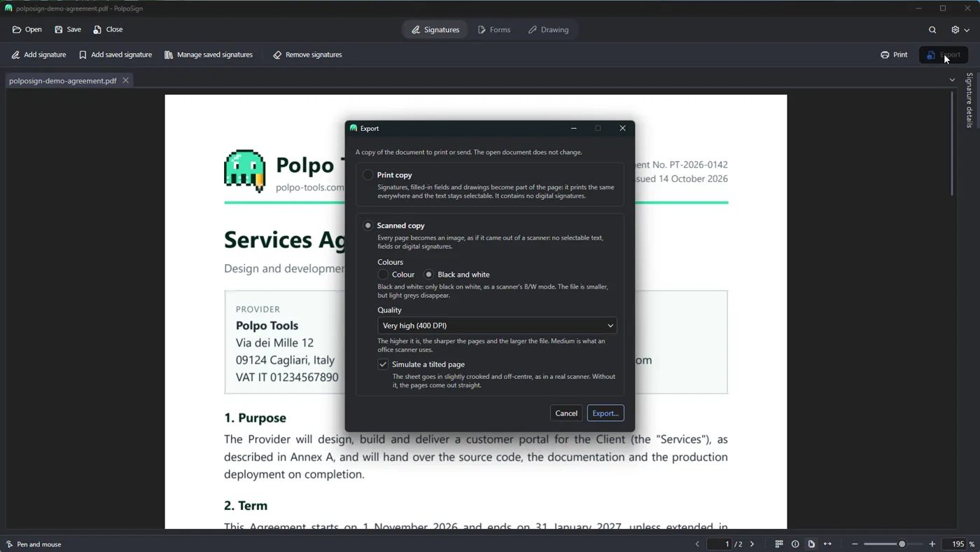
Task: Zoom out with the minus icon
Action: [x=855, y=544]
